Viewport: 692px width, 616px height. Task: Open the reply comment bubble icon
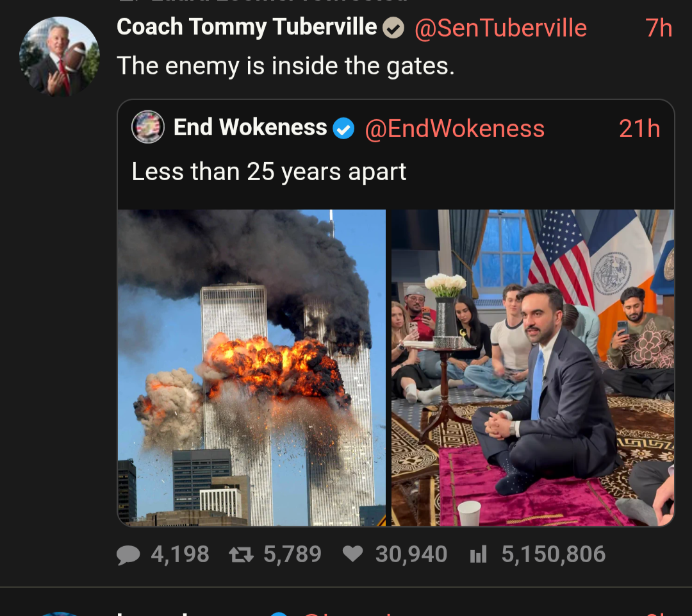(x=129, y=554)
